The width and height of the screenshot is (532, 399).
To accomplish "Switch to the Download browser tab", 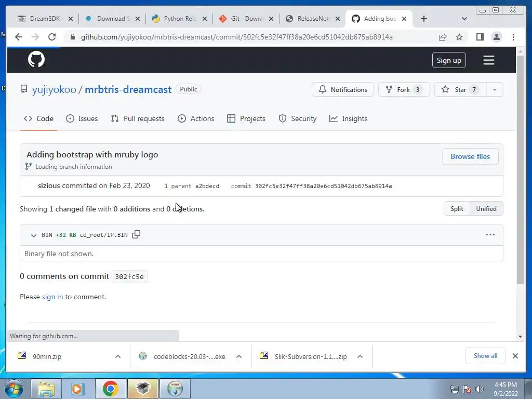I will point(112,19).
